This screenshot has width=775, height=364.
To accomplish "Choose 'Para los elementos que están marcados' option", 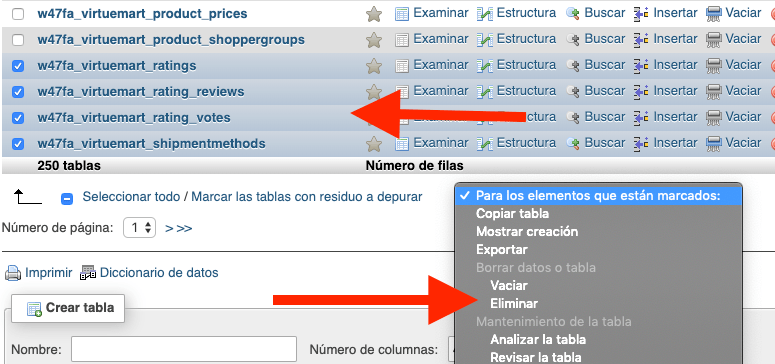I will (599, 196).
